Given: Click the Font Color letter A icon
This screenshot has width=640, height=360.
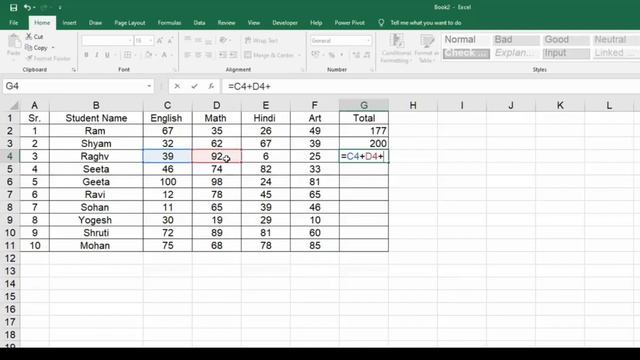Looking at the screenshot, I should [164, 55].
